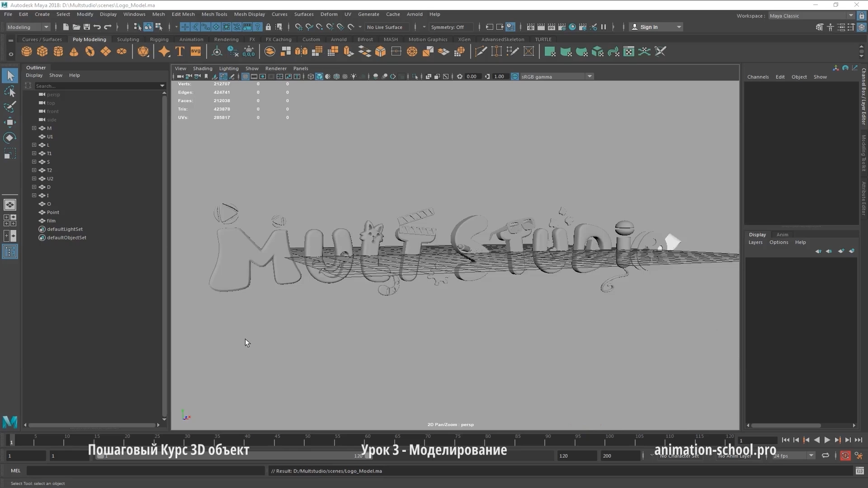This screenshot has height=488, width=868.
Task: Select the Lasso selection tool
Action: (x=10, y=92)
